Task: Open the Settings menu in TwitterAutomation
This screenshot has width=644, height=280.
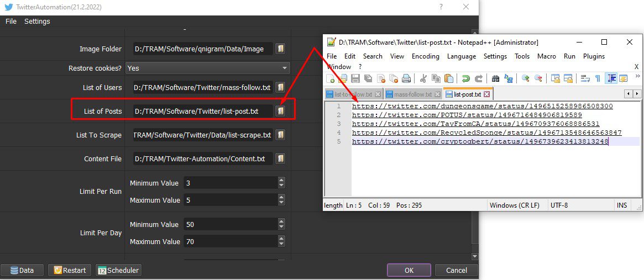Action: point(37,22)
